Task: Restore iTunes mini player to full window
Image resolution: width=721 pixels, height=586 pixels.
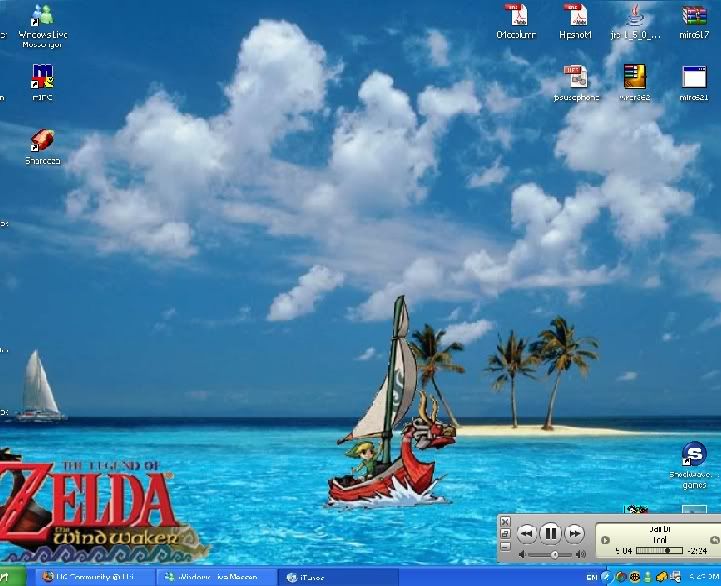Action: [505, 534]
